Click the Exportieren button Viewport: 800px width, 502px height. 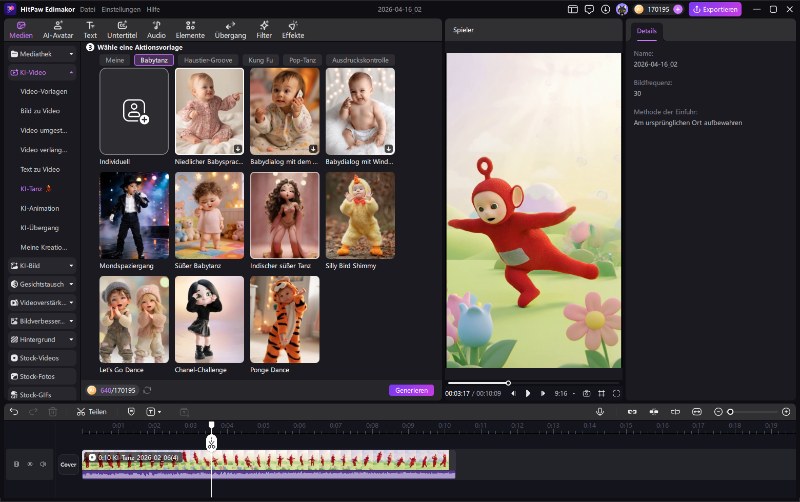pos(715,9)
